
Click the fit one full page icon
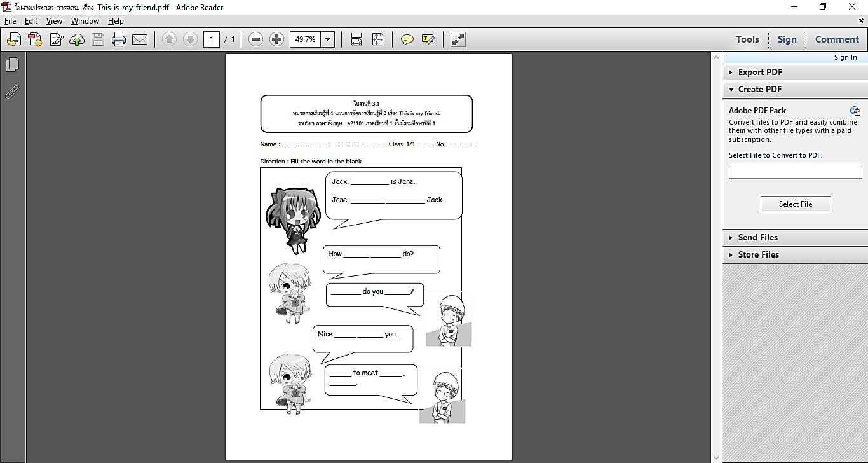point(377,39)
